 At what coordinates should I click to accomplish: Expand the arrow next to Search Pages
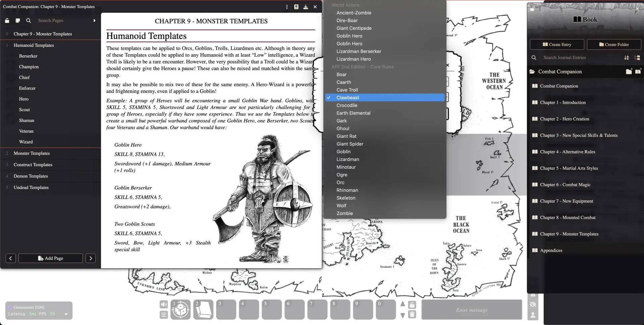94,20
